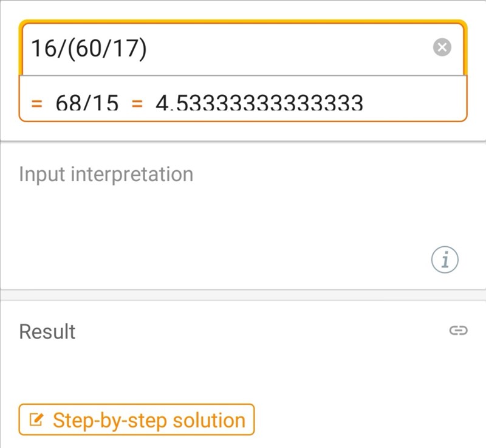
Task: Click empty space right of the Step-by-step button
Action: (364, 420)
